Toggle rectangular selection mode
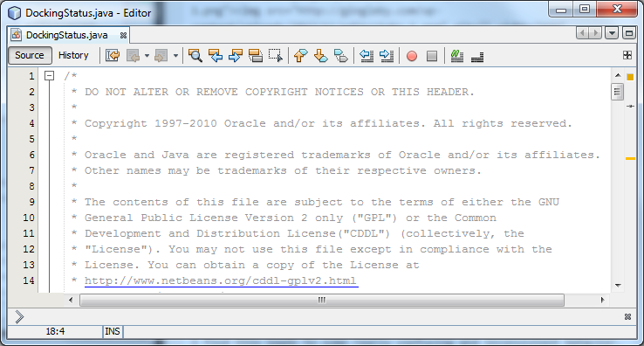 [276, 55]
